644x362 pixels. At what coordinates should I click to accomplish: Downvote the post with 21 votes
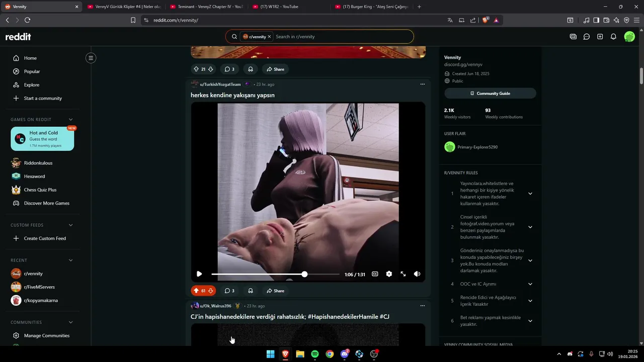[210, 69]
